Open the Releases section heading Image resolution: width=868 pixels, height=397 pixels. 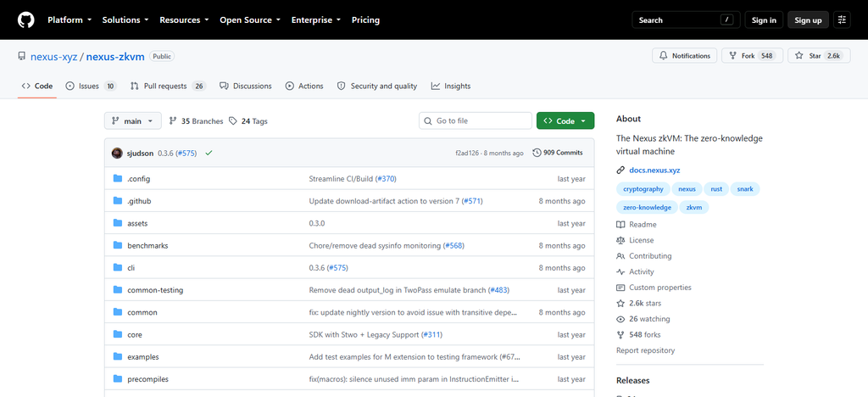(632, 380)
